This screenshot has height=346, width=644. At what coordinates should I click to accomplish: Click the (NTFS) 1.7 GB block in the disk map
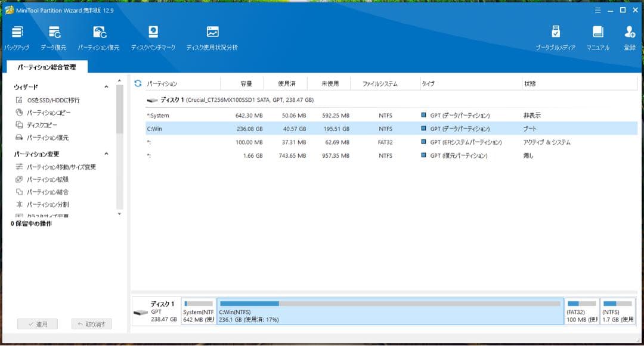618,311
